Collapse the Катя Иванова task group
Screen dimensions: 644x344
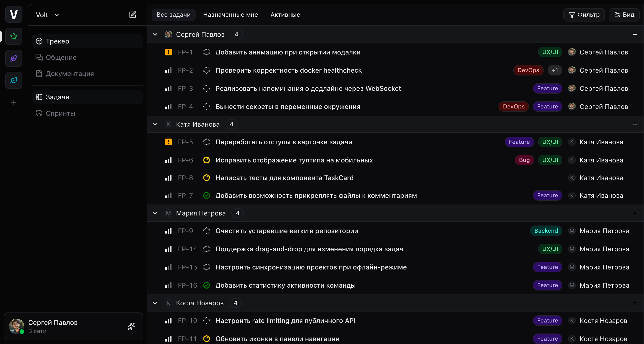155,124
